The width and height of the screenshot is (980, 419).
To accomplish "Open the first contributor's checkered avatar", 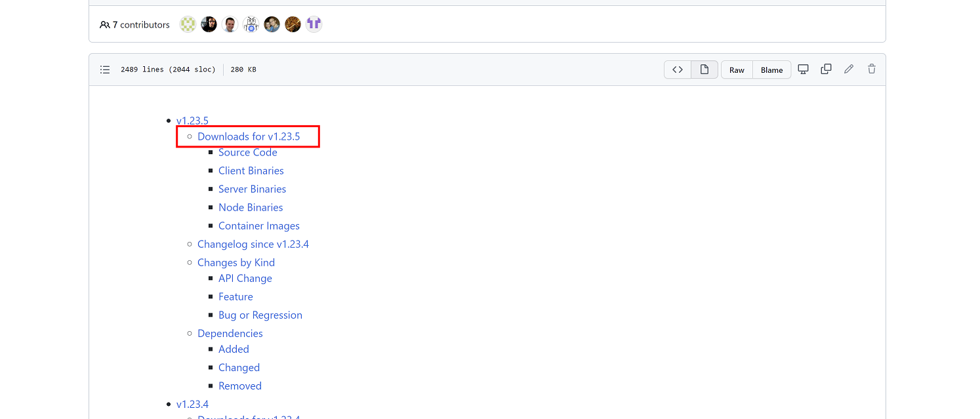I will 188,25.
